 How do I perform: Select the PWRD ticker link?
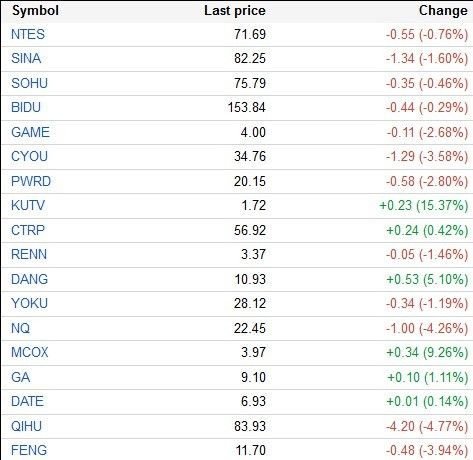click(x=31, y=181)
